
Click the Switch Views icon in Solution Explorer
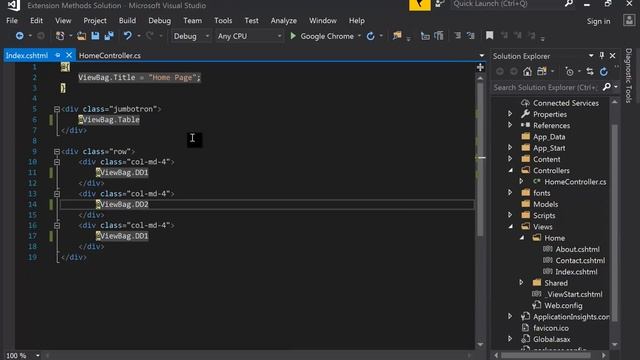[x=542, y=72]
